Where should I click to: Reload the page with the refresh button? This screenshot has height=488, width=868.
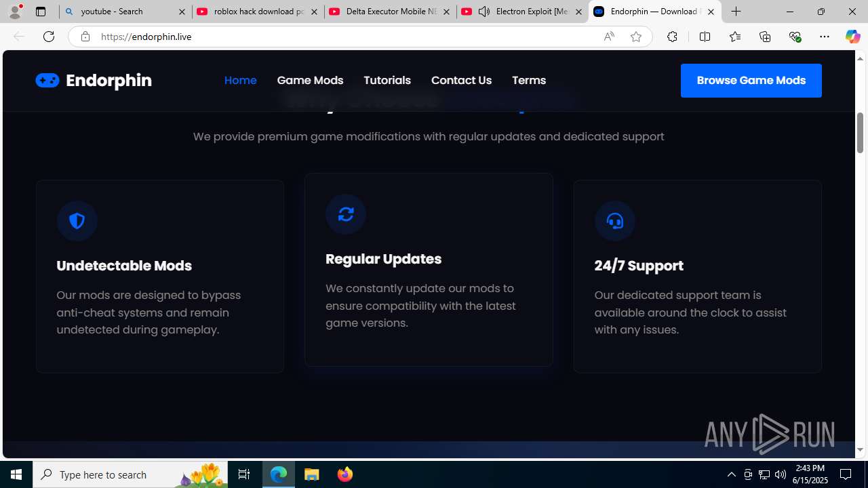tap(48, 37)
